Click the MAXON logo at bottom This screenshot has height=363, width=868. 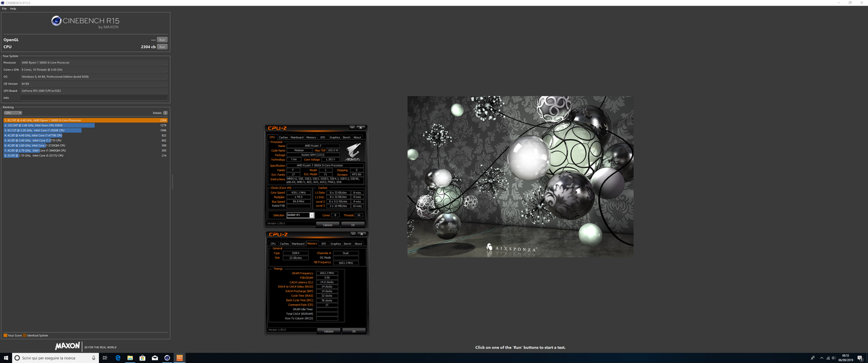[68, 346]
